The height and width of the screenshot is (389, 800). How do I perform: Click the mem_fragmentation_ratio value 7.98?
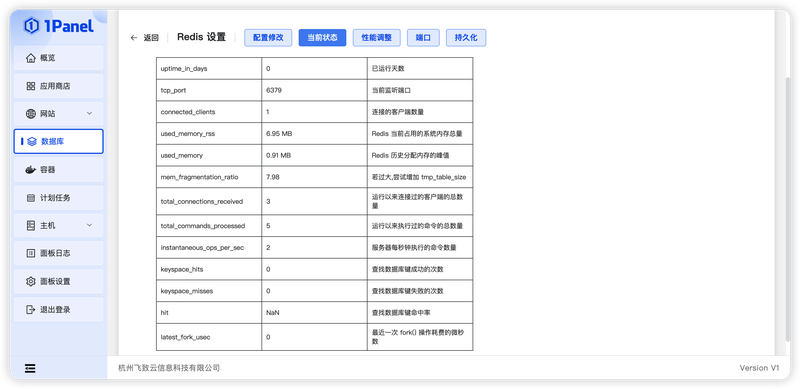pyautogui.click(x=273, y=177)
